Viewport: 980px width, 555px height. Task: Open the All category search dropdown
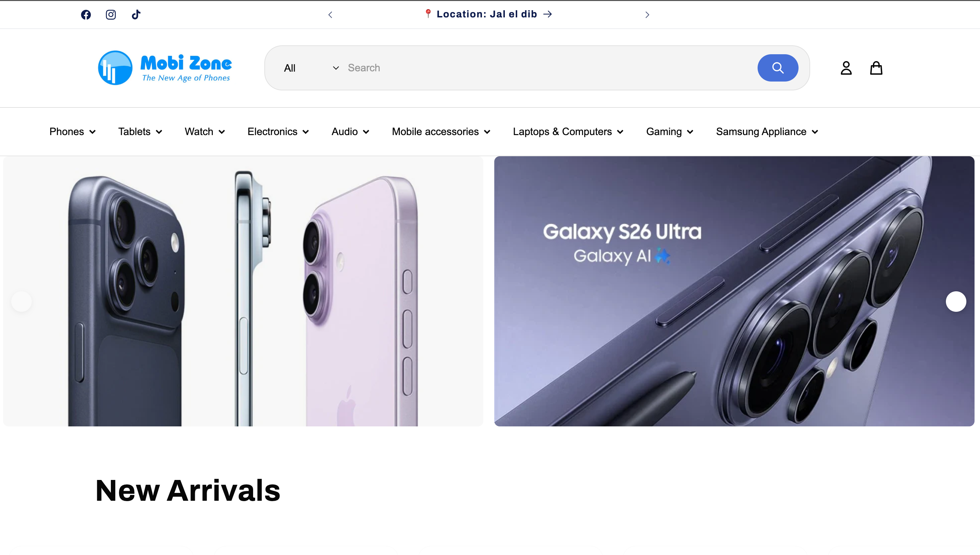pos(311,68)
